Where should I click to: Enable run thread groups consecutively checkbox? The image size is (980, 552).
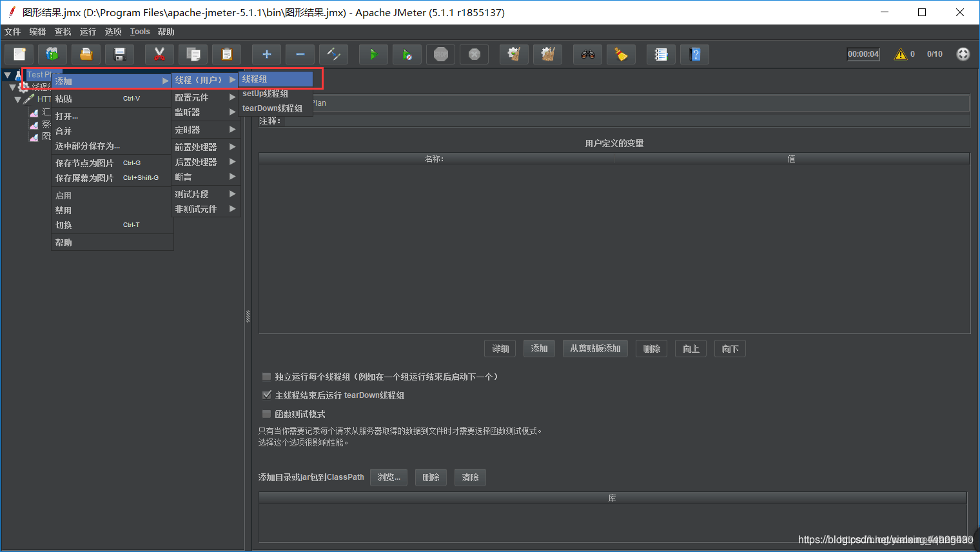click(266, 377)
